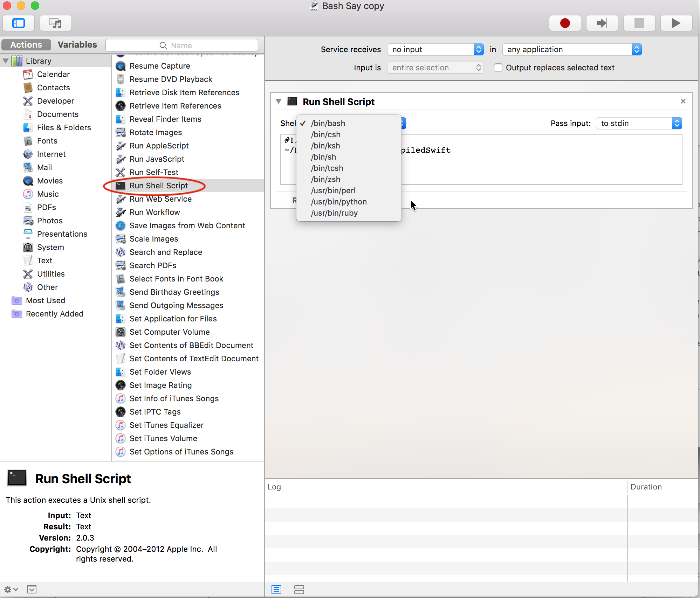Switch to the Variables tab

click(77, 45)
